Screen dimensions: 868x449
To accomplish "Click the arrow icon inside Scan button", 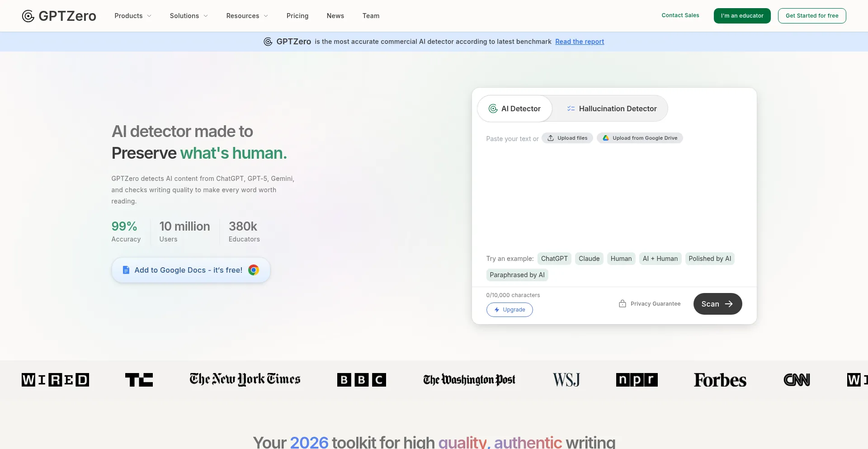I will 729,304.
